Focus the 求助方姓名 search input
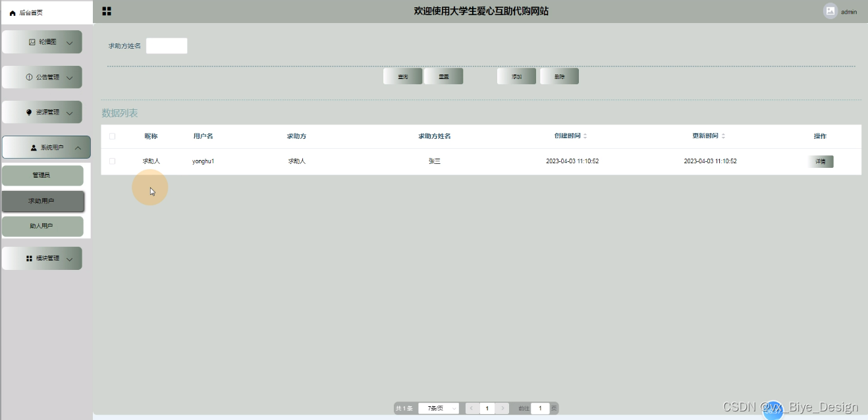Image resolution: width=868 pixels, height=420 pixels. pos(167,46)
